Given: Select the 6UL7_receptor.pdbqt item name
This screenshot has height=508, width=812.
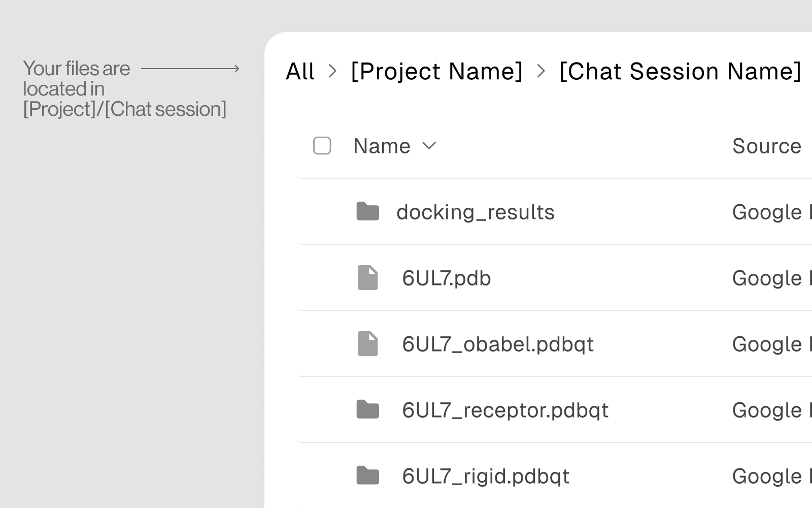Looking at the screenshot, I should pos(505,410).
